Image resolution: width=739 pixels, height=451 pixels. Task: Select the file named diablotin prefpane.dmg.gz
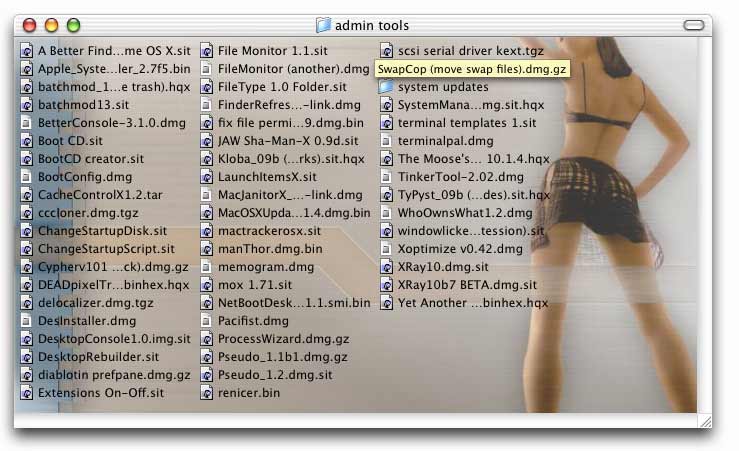[115, 375]
